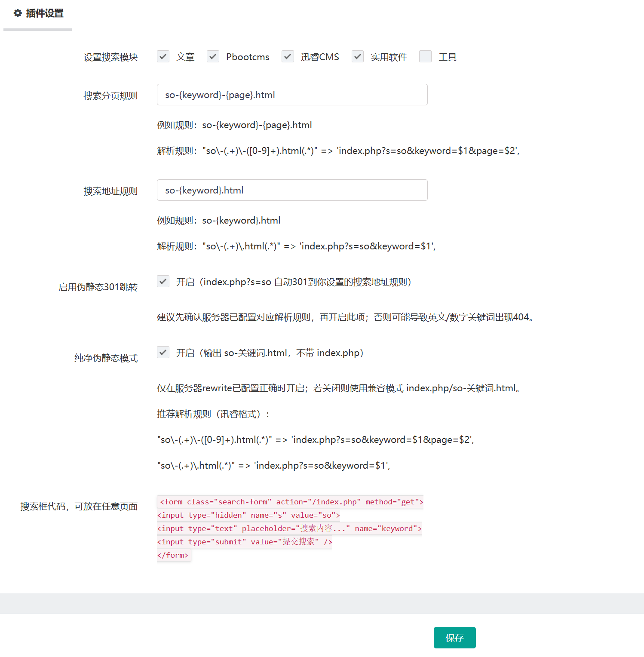Uncheck the 文章 module
The image size is (644, 657).
click(x=163, y=56)
